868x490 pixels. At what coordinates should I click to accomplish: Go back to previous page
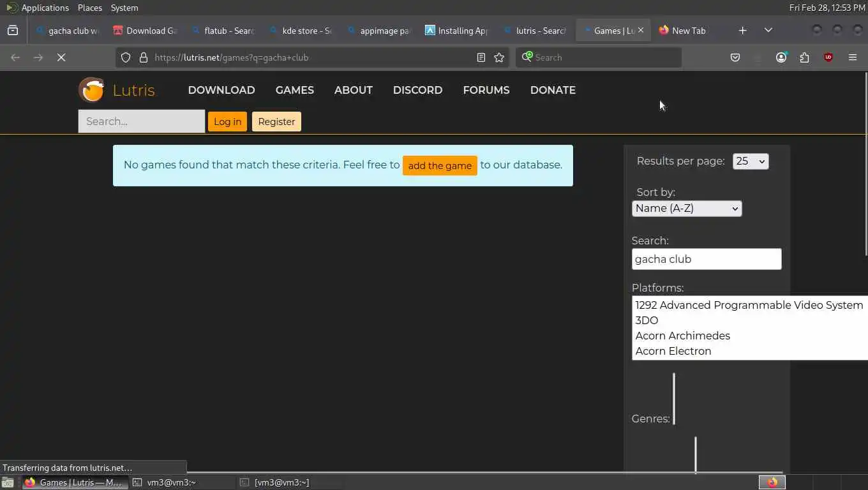click(x=15, y=57)
